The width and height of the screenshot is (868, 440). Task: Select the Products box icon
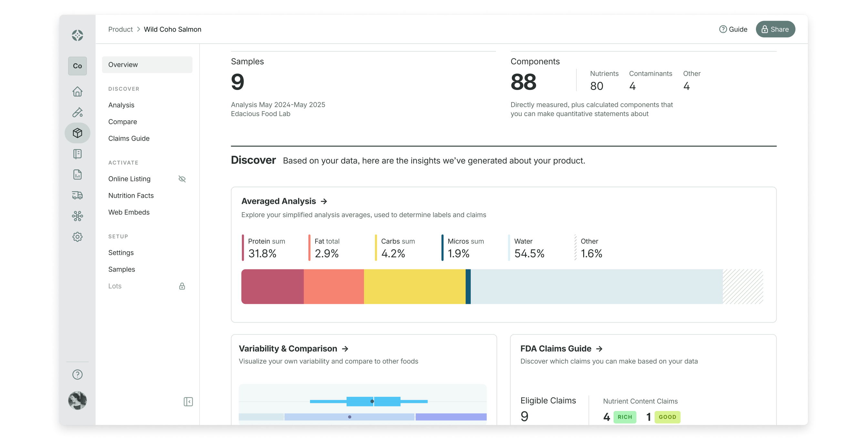click(77, 133)
